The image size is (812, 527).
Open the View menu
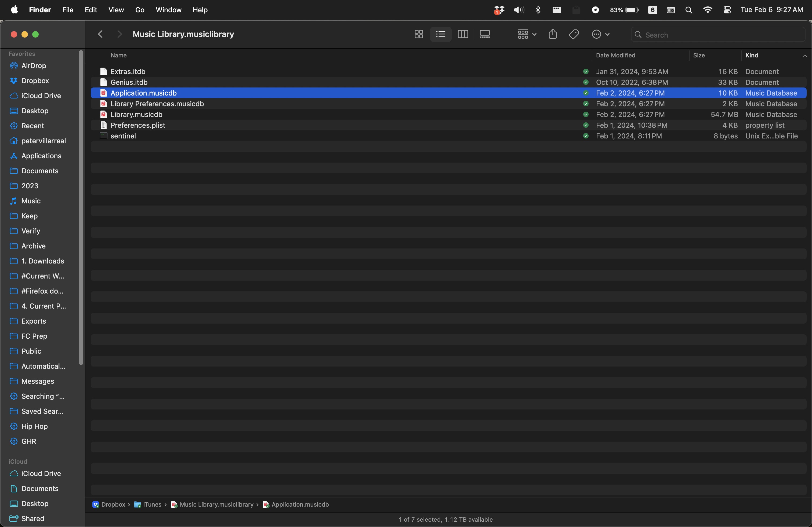pos(116,10)
